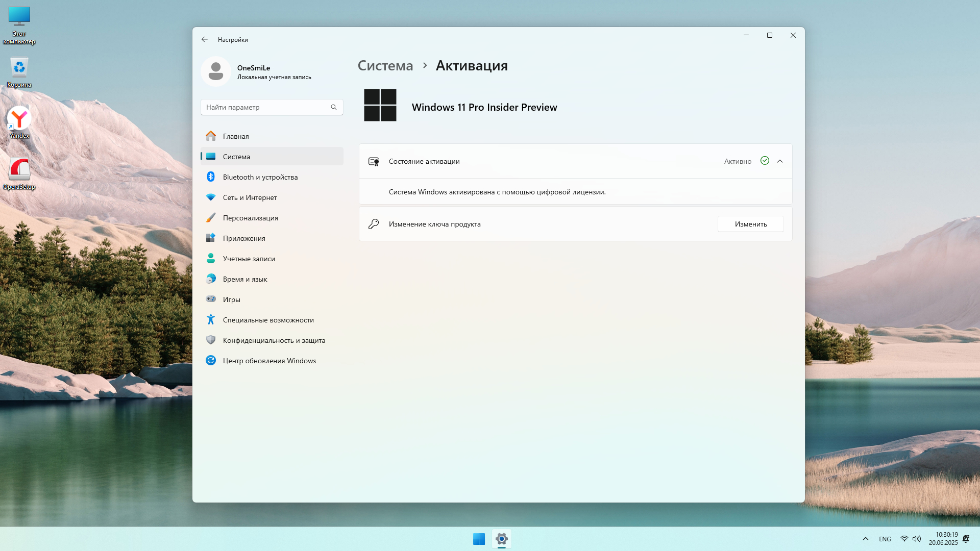Select Учетные записи in sidebar
The height and width of the screenshot is (551, 980).
(249, 259)
